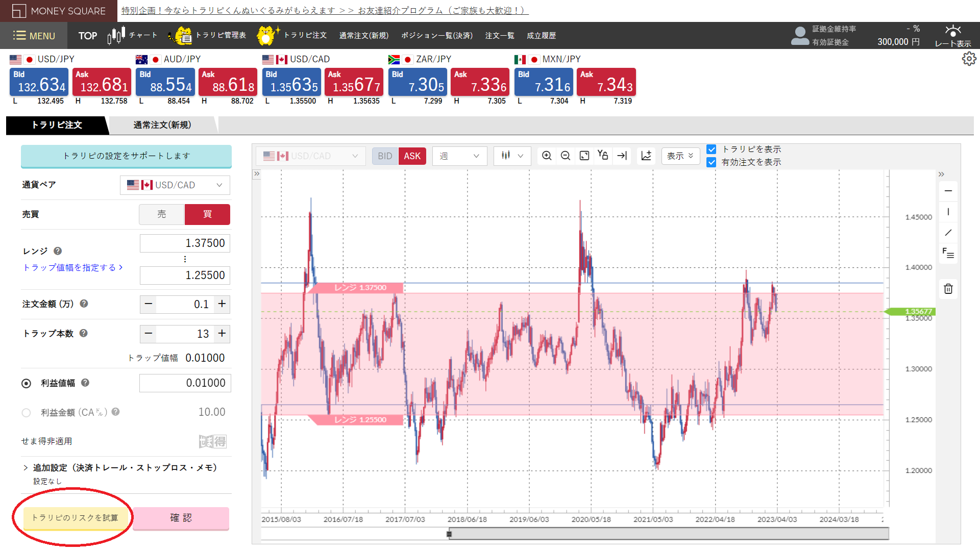Click chart range scrollbar handle
Screen dimensions: 980x551
coord(449,534)
